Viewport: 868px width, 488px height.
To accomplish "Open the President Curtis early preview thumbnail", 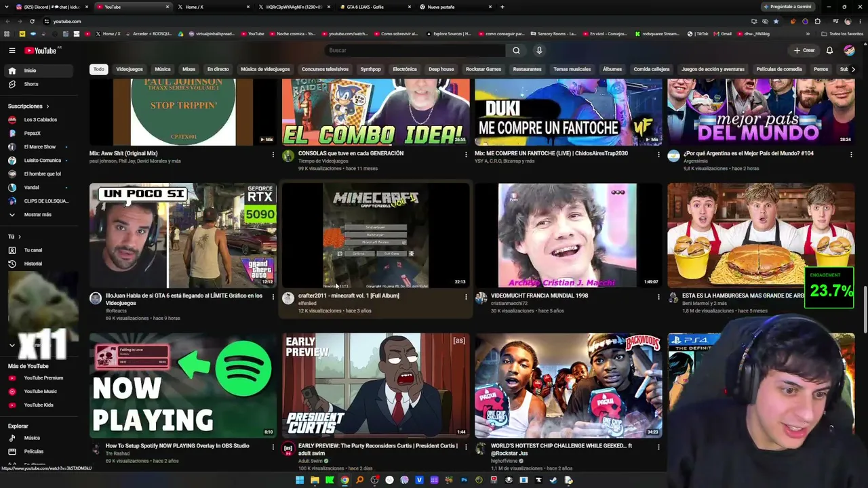I will coord(376,385).
